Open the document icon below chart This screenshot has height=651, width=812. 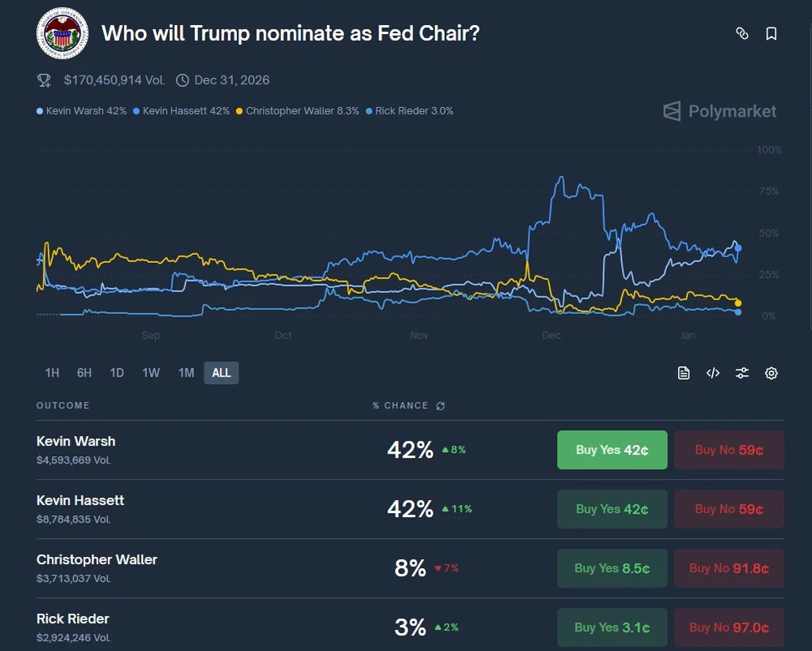(x=684, y=373)
